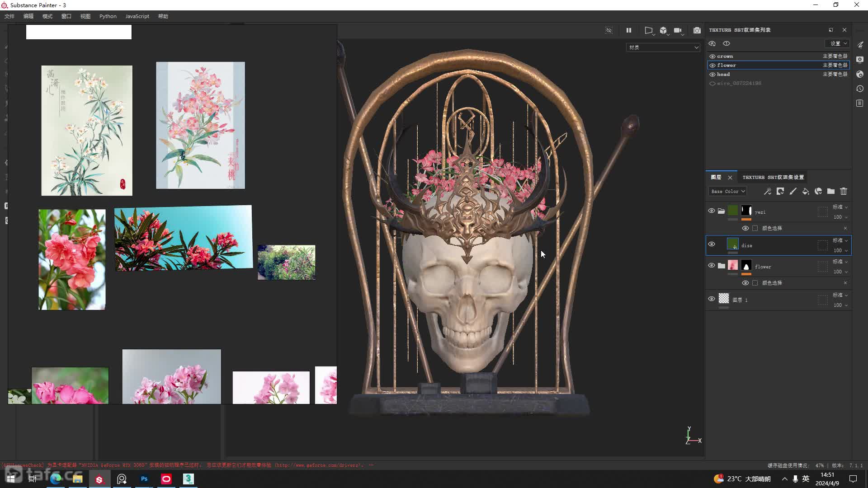Open the 设置 dropdown in texture set list
This screenshot has height=488, width=868.
coord(838,43)
